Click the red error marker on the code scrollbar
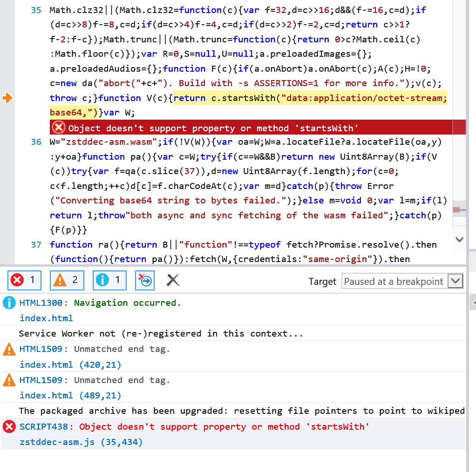Screen dimensions: 476x472 pyautogui.click(x=456, y=209)
